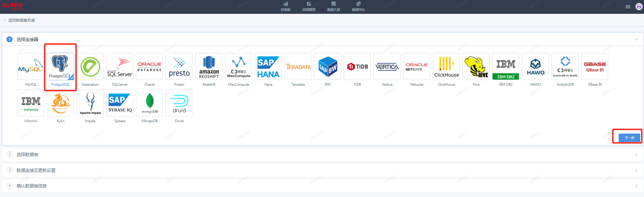Screen dimensions: 644x197
Task: Select the MySQL connector icon
Action: [31, 66]
